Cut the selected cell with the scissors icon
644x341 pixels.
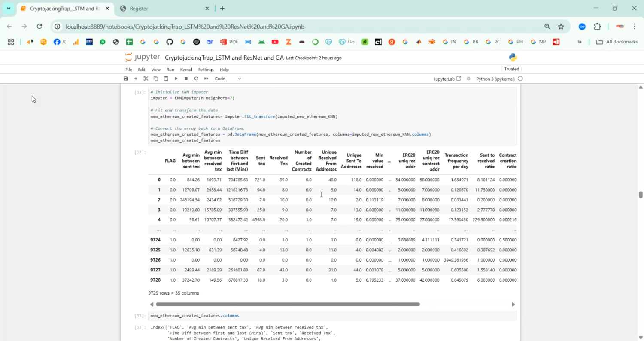pos(146,79)
